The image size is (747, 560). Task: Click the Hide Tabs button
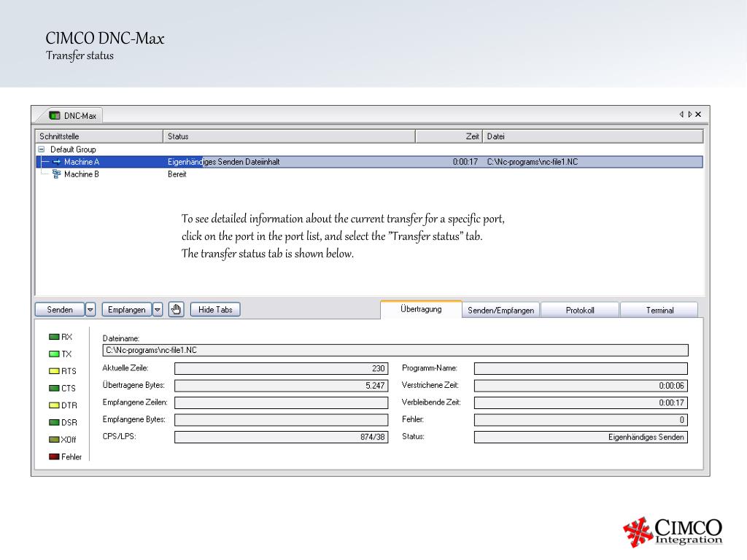(x=215, y=309)
